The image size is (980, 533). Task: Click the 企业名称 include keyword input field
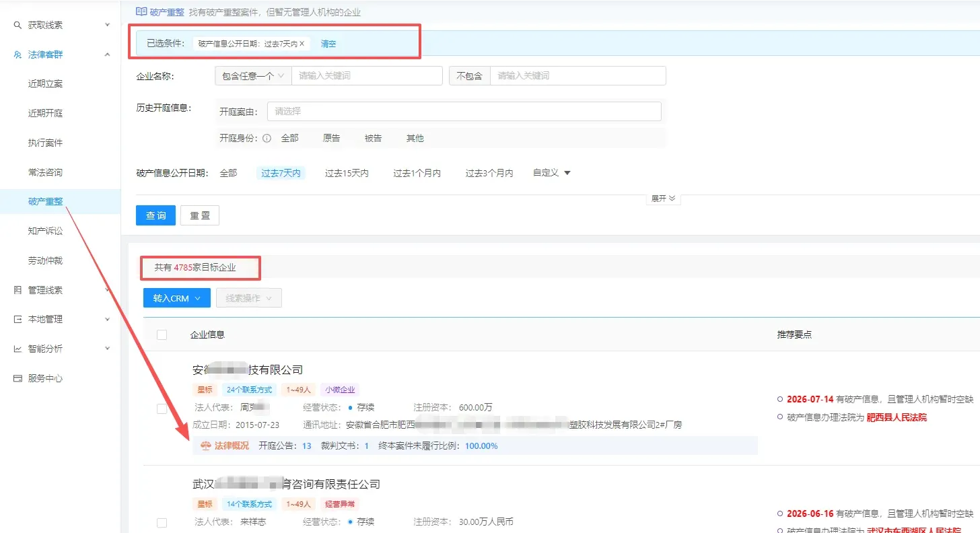pyautogui.click(x=367, y=76)
